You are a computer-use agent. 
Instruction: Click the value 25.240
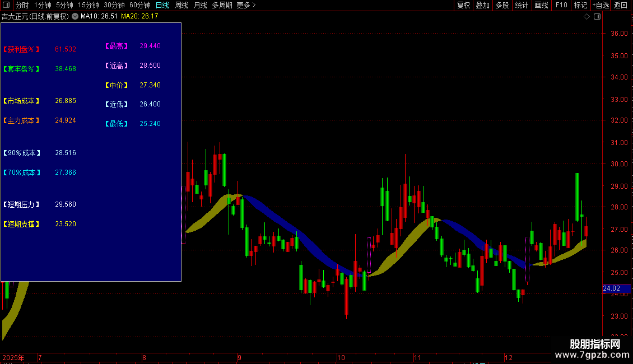150,124
